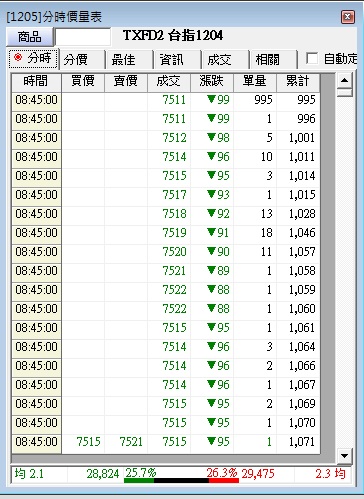The image size is (364, 499).
Task: Click the 商品 button
Action: point(30,37)
